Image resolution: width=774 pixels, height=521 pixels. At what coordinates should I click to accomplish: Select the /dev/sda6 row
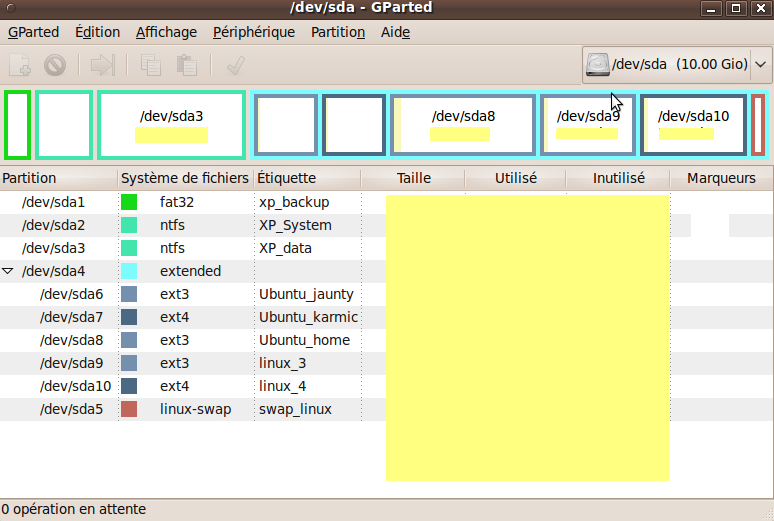point(387,294)
